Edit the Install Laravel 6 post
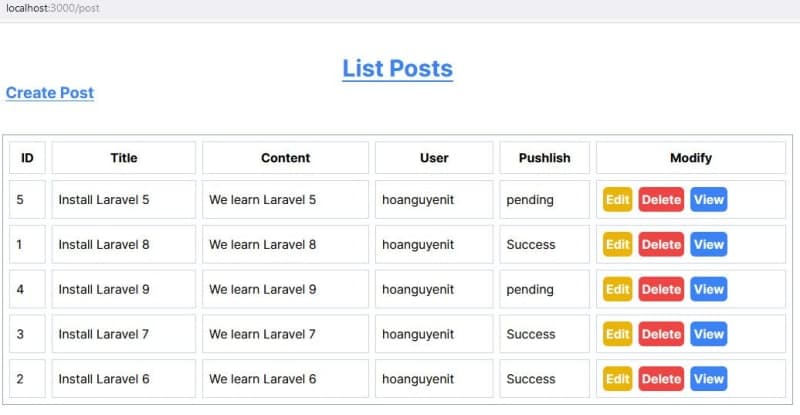Screen dimensions: 800x415 tap(617, 379)
